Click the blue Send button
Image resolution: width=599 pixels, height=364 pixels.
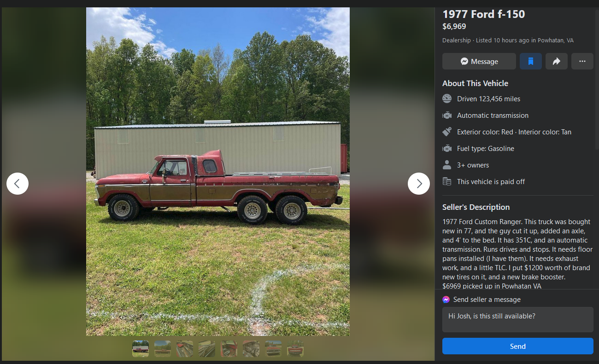click(518, 346)
